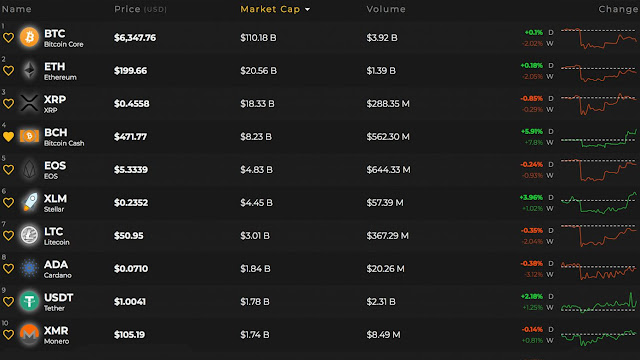Click the Stellar rocket icon
The image size is (640, 360).
tap(30, 202)
